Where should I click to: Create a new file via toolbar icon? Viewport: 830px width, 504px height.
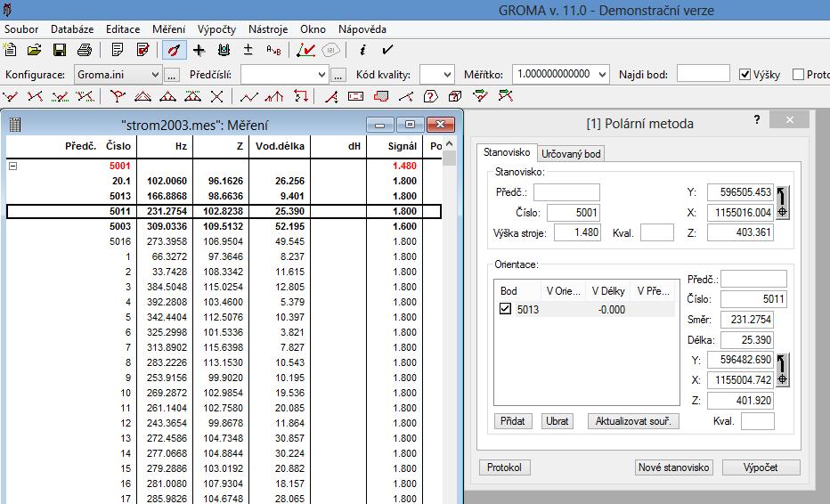[x=10, y=50]
